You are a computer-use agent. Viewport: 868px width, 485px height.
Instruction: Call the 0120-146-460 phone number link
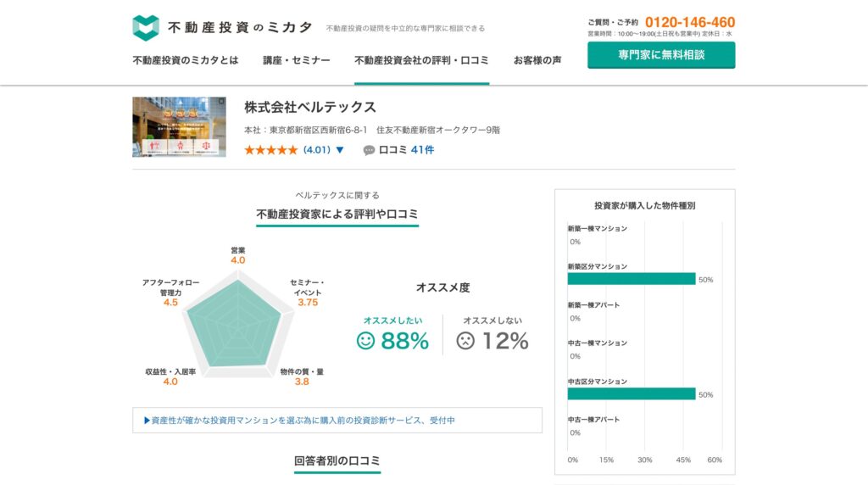(x=689, y=22)
